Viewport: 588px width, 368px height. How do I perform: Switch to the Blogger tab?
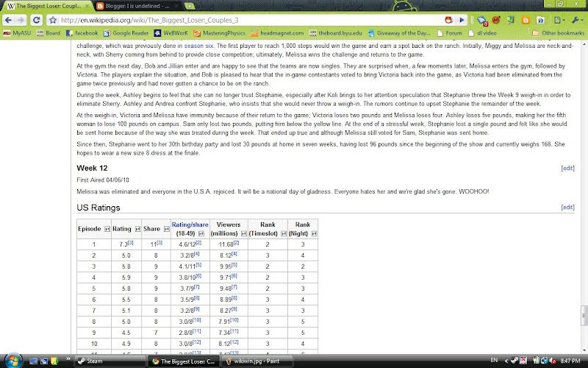(x=137, y=6)
